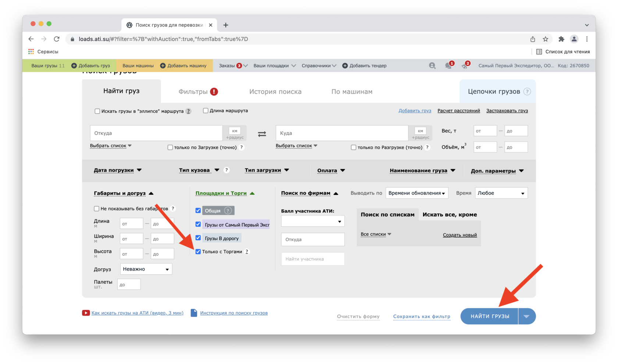
Task: Click the instruction document icon
Action: [x=194, y=313]
